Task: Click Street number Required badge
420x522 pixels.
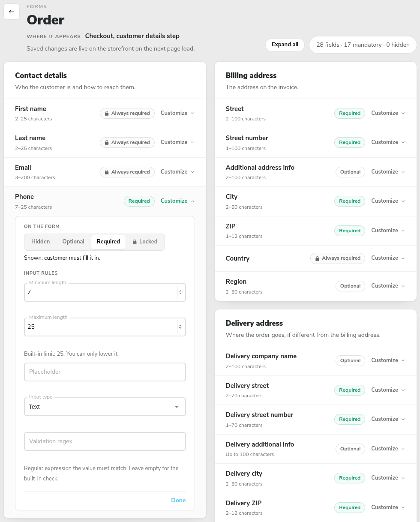Action: click(350, 142)
